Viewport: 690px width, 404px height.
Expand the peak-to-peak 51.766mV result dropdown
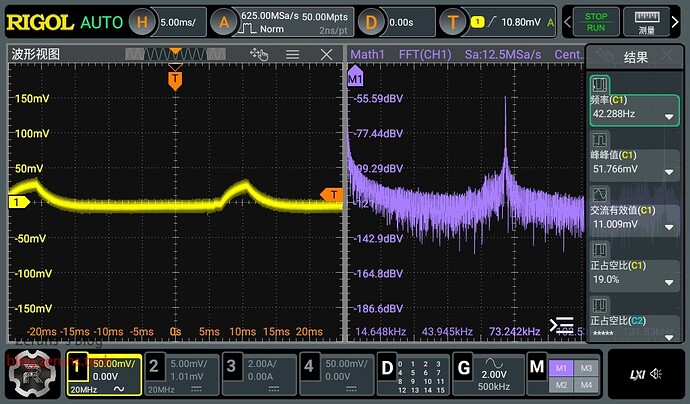pos(669,171)
